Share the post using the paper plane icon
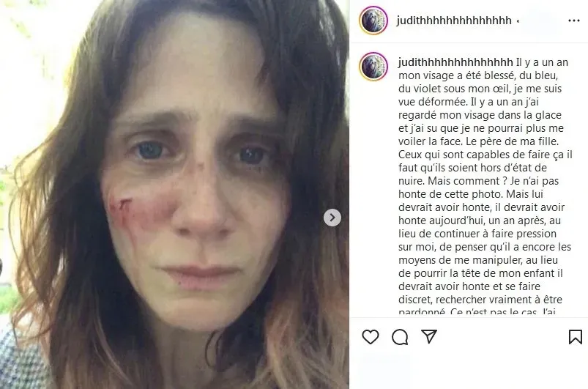Image resolution: width=588 pixels, height=389 pixels. coord(429,336)
